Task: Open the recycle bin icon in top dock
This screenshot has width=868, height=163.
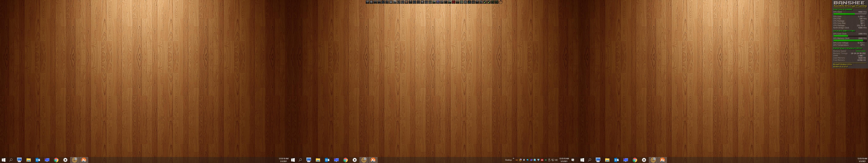Action: coord(473,2)
